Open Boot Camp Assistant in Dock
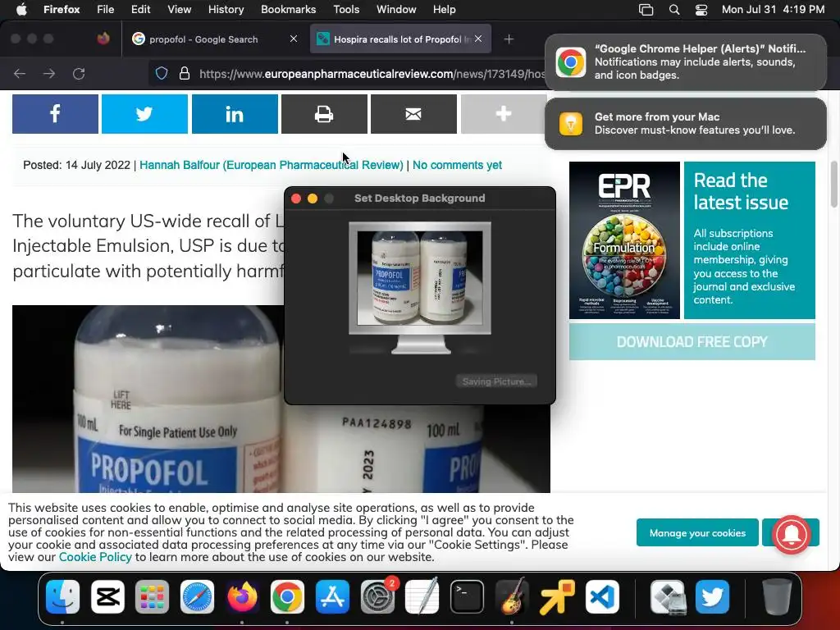 click(668, 596)
